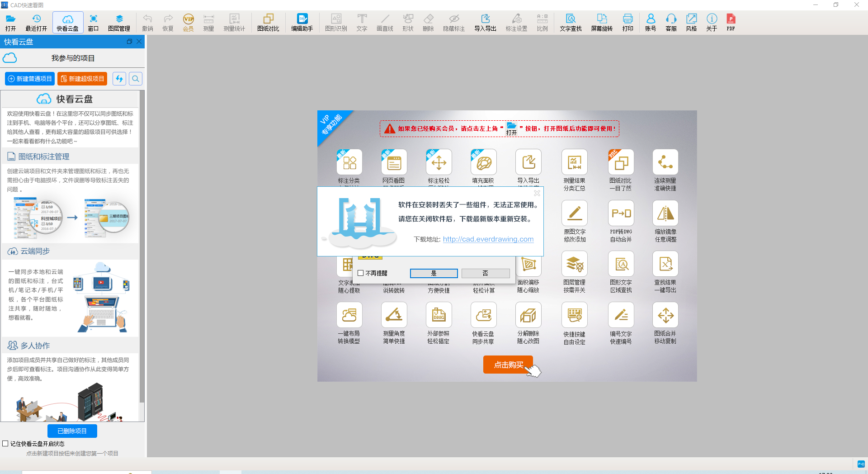The image size is (868, 474).
Task: Open the cad.everdrawing.com download link
Action: pos(488,239)
